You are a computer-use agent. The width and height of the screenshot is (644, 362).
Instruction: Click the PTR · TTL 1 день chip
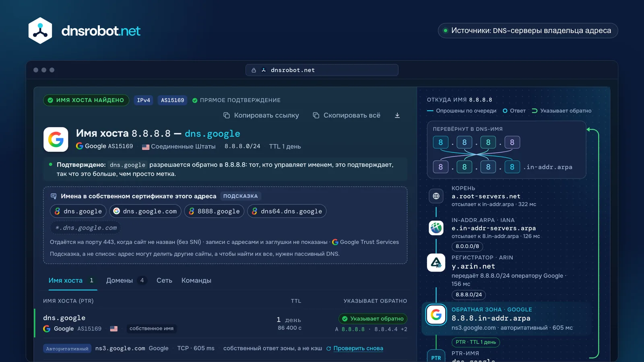476,342
